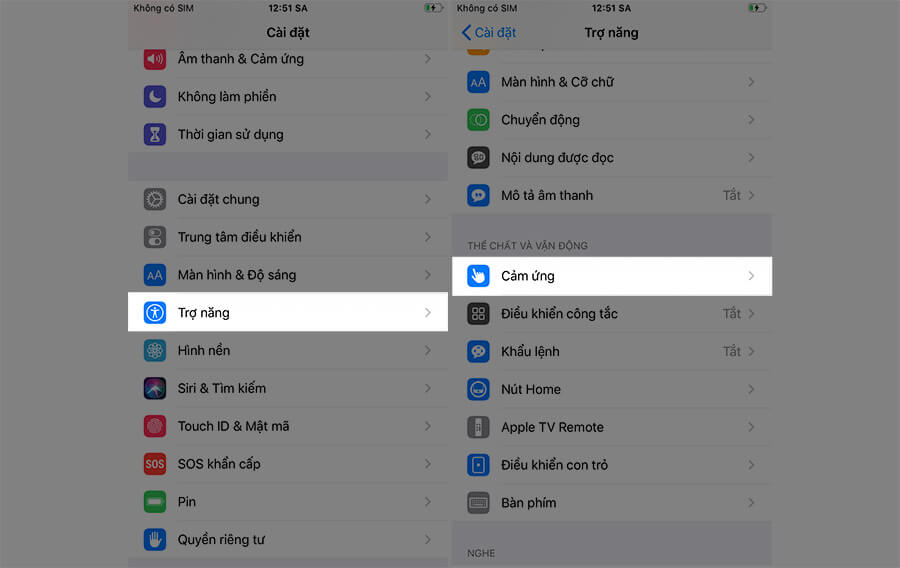Image resolution: width=900 pixels, height=568 pixels.
Task: Expand the Cảm ứng row chevron
Action: pyautogui.click(x=751, y=275)
